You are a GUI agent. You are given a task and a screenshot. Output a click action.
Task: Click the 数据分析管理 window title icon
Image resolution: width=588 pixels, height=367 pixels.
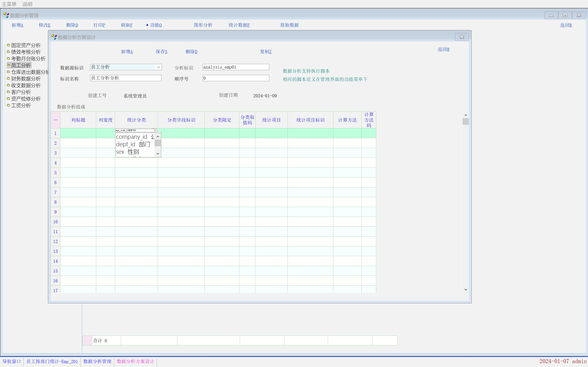click(6, 15)
